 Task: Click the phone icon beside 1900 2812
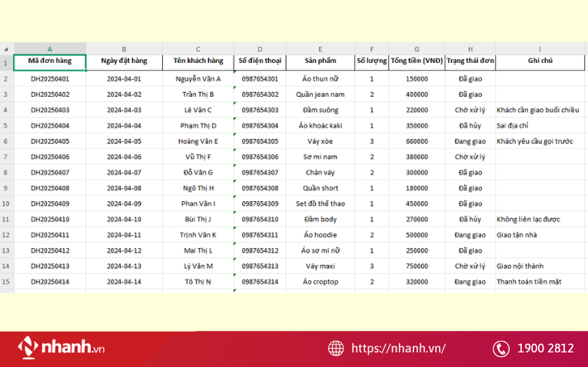pyautogui.click(x=501, y=349)
